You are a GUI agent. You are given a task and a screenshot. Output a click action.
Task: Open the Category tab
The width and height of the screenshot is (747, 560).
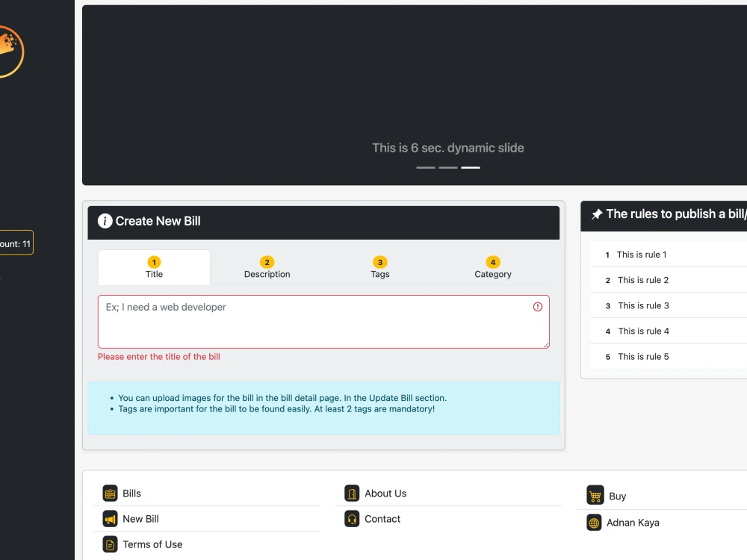tap(492, 267)
